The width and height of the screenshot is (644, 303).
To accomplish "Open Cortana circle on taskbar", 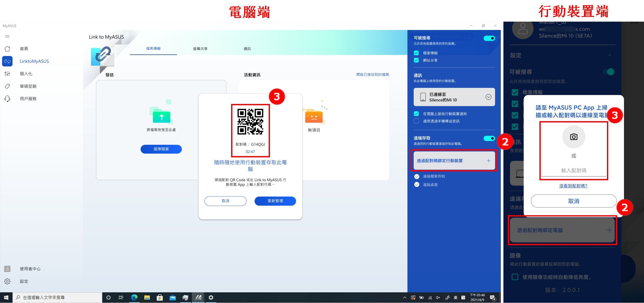I will click(x=109, y=298).
